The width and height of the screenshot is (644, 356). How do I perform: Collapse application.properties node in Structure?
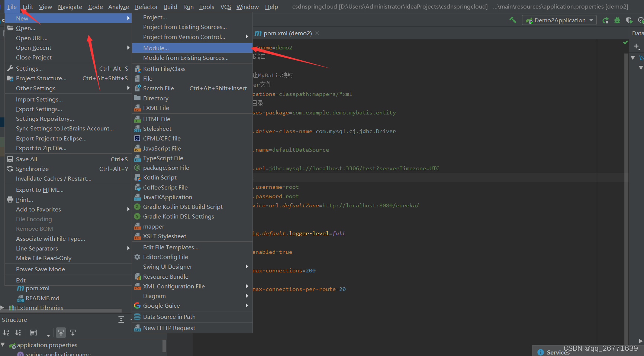coord(3,345)
